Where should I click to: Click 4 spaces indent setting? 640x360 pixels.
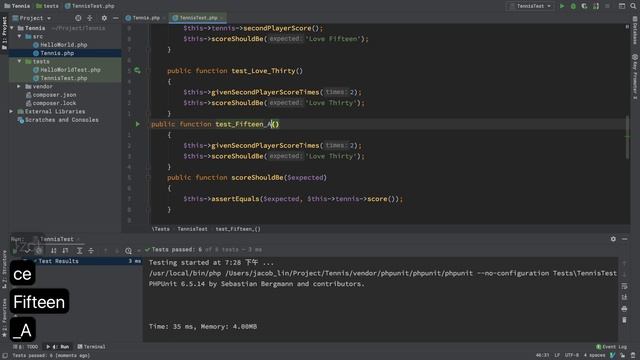point(594,356)
